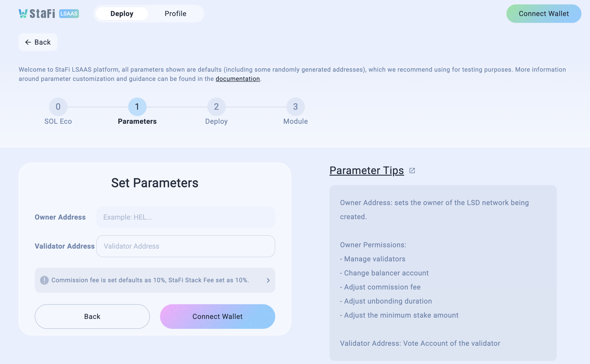590x364 pixels.
Task: Click the left arrow icon in the top Back button
Action: 28,42
